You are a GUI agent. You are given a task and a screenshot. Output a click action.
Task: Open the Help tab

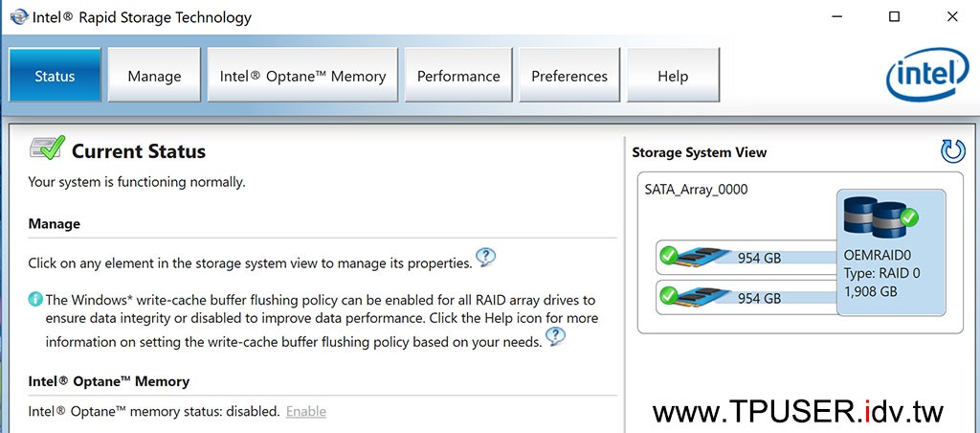tap(673, 76)
